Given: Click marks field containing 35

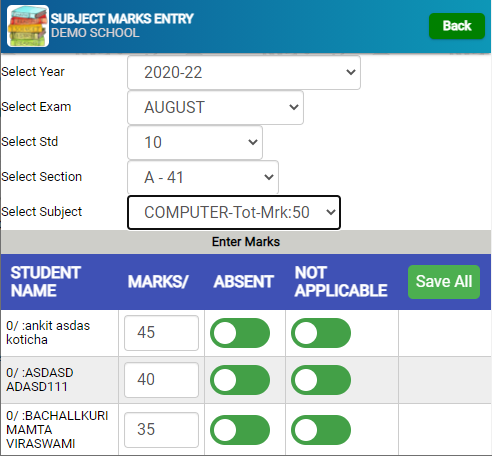Looking at the screenshot, I should click(x=161, y=430).
